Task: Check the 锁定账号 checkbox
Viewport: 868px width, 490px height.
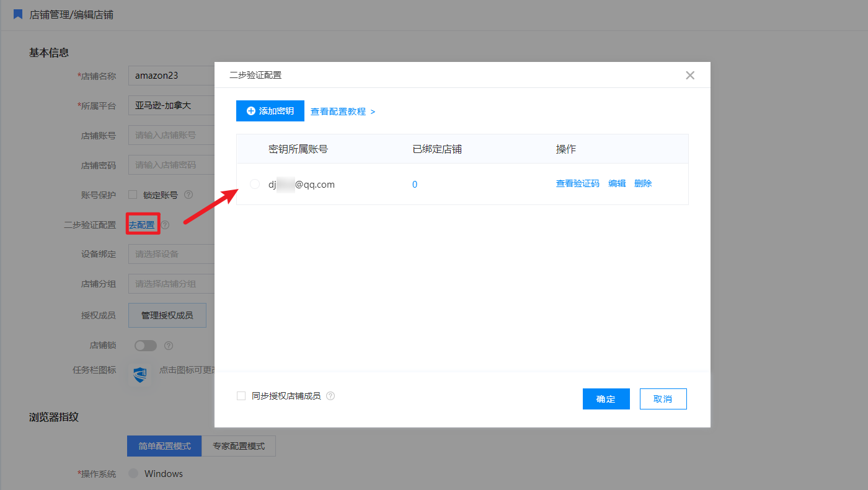Action: click(x=133, y=195)
